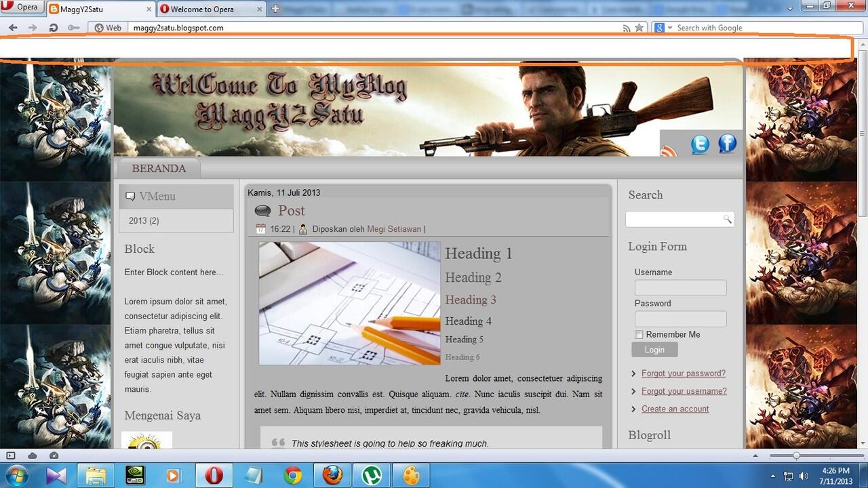Viewport: 868px width, 488px height.
Task: Open a new tab with plus button
Action: coord(275,9)
